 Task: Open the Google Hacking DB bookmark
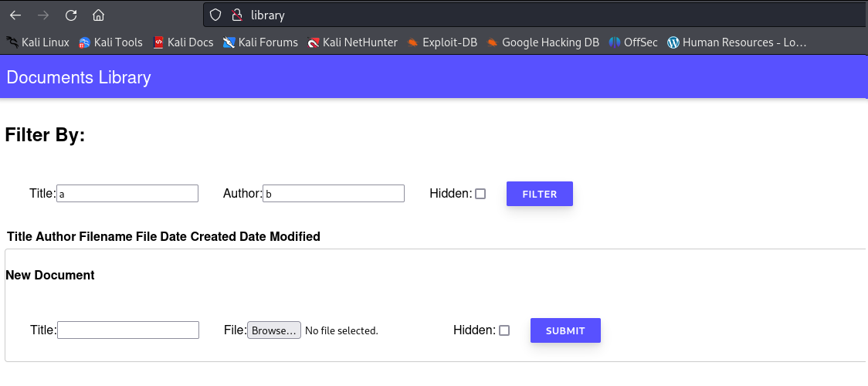click(x=542, y=42)
